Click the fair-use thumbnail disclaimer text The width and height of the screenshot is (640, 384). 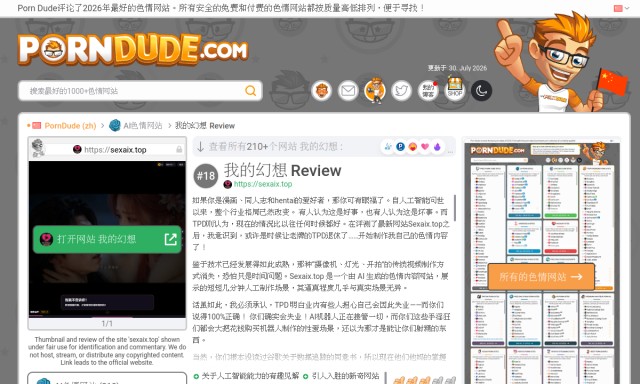(107, 351)
